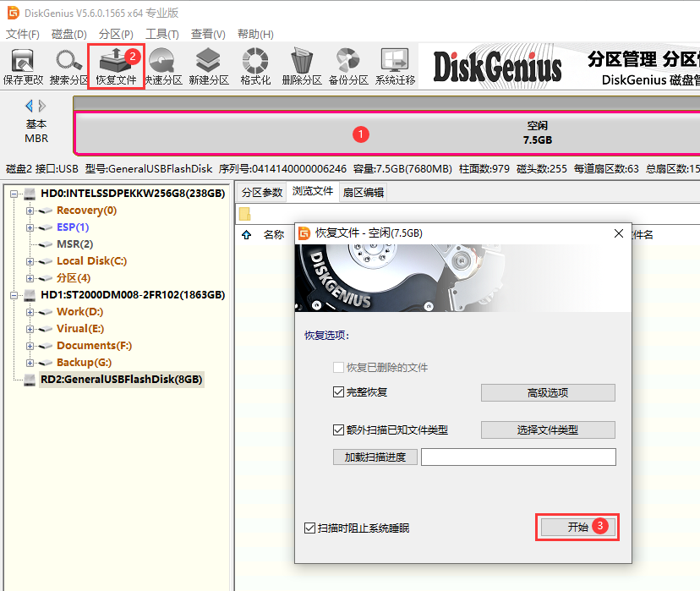The image size is (700, 591).
Task: Click the folder icon in path bar
Action: [x=244, y=214]
